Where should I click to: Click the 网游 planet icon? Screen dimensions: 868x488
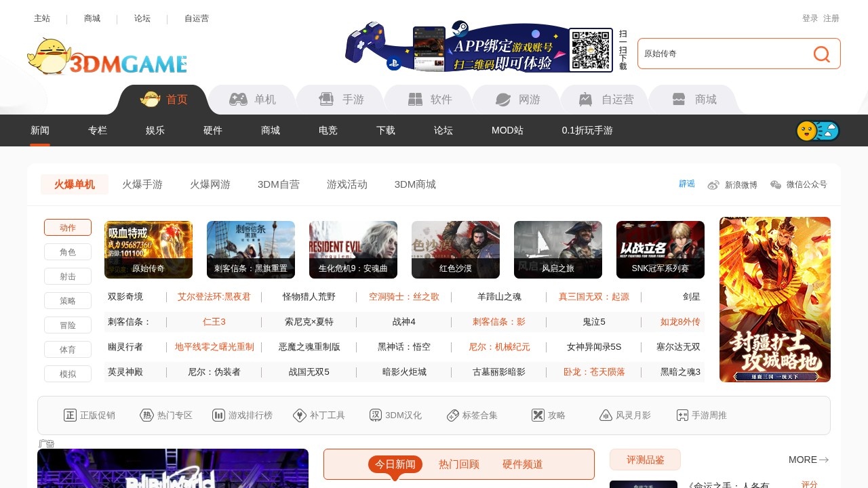tap(502, 100)
